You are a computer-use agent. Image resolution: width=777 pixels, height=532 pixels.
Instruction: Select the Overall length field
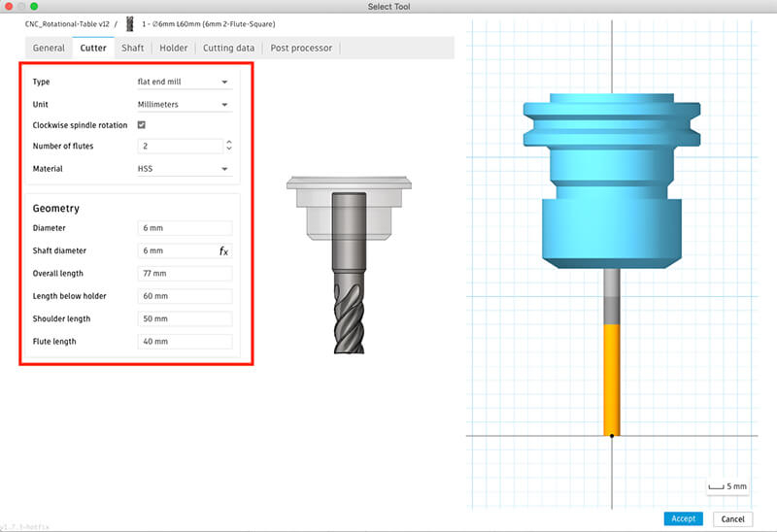(x=184, y=274)
